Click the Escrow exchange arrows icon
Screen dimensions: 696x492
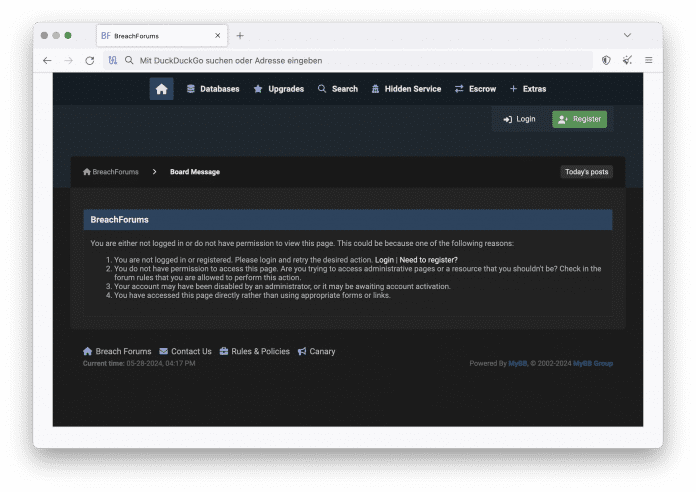click(x=459, y=89)
